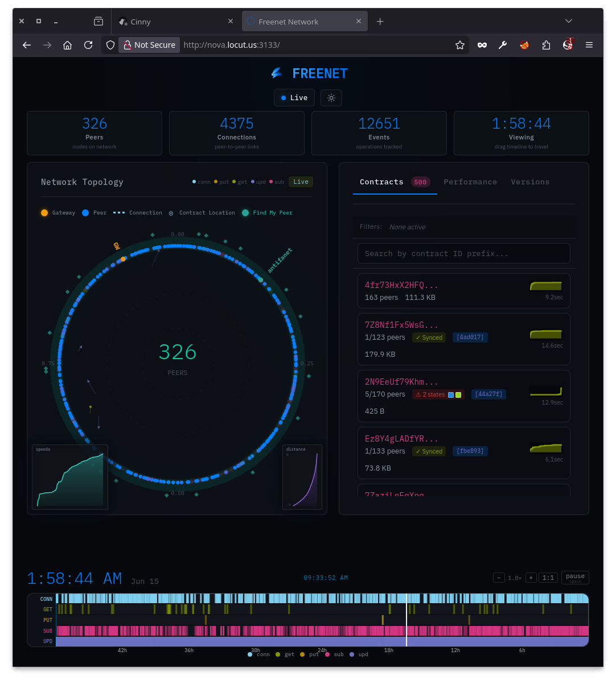Open a new tab with the plus icon
The height and width of the screenshot is (684, 616).
[380, 21]
